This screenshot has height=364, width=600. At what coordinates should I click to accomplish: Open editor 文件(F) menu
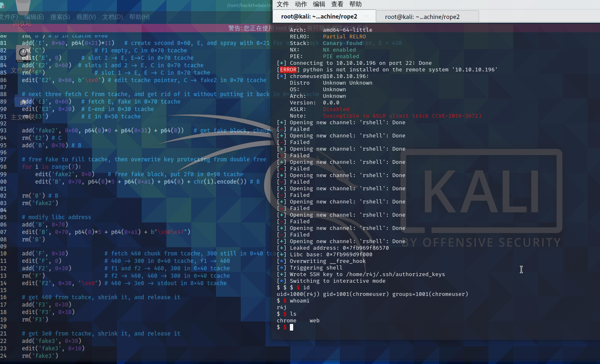pyautogui.click(x=9, y=17)
